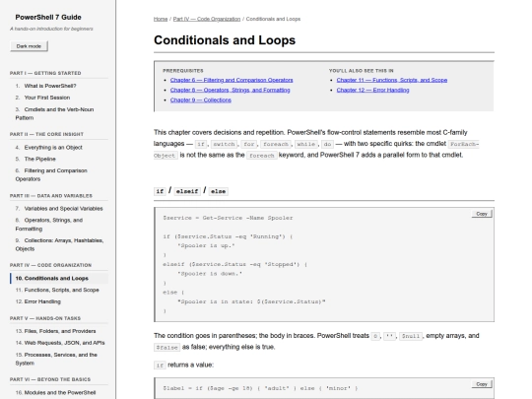Image resolution: width=532 pixels, height=399 pixels.
Task: Open Part IV — Code Organization breadcrumb
Action: 207,19
